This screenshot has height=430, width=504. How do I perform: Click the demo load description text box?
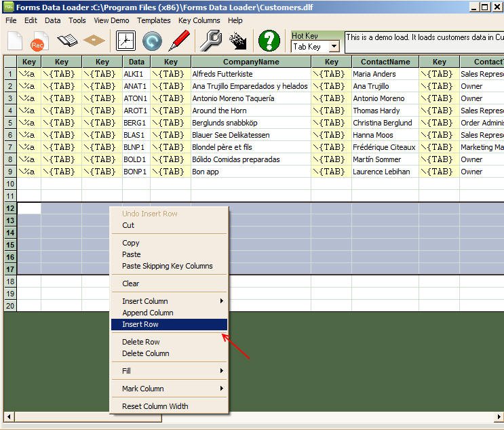(424, 42)
